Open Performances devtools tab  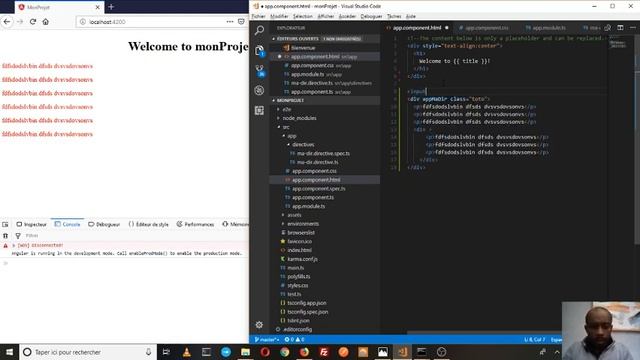coord(195,224)
